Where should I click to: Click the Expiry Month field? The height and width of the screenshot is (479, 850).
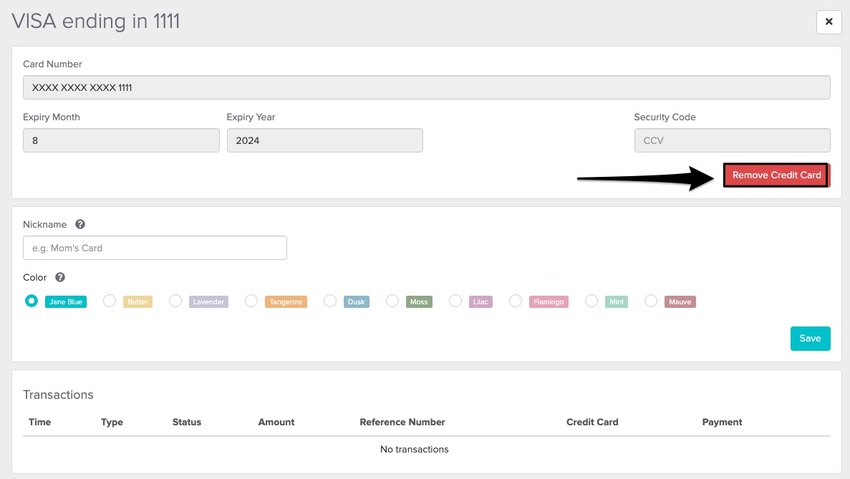tap(121, 141)
